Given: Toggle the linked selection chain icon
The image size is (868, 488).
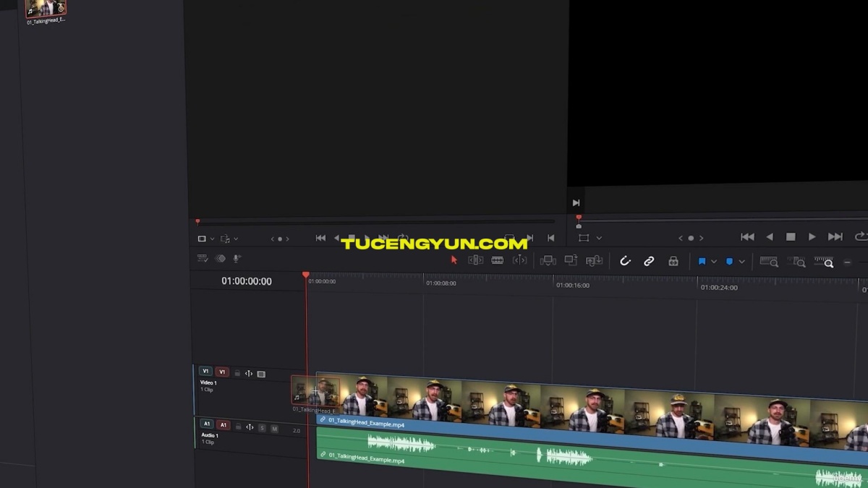Looking at the screenshot, I should click(x=649, y=261).
